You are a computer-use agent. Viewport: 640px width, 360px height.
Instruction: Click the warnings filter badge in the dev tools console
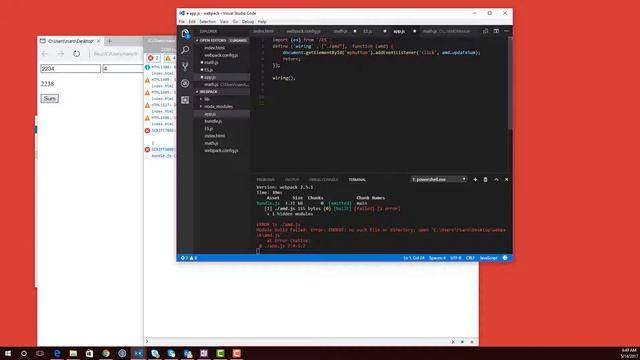click(170, 58)
